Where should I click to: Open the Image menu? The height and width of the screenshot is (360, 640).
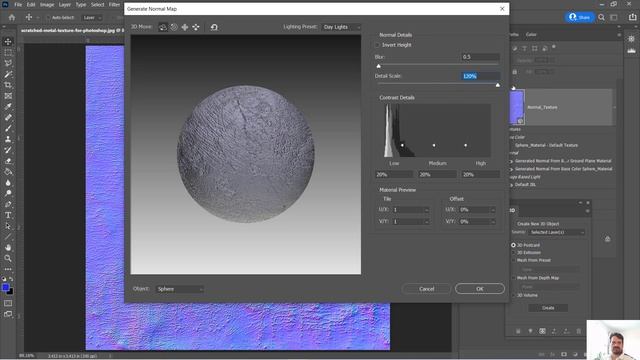tap(47, 4)
